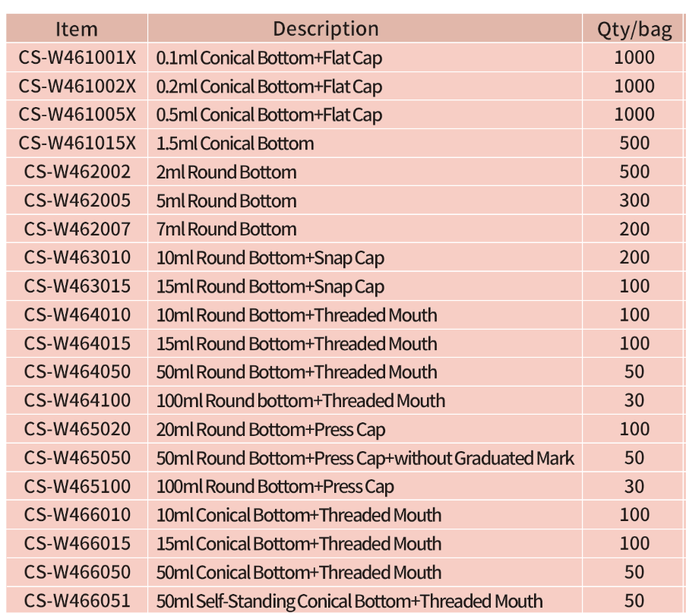Select item code CS-W465100
The width and height of the screenshot is (686, 616).
[x=77, y=487]
